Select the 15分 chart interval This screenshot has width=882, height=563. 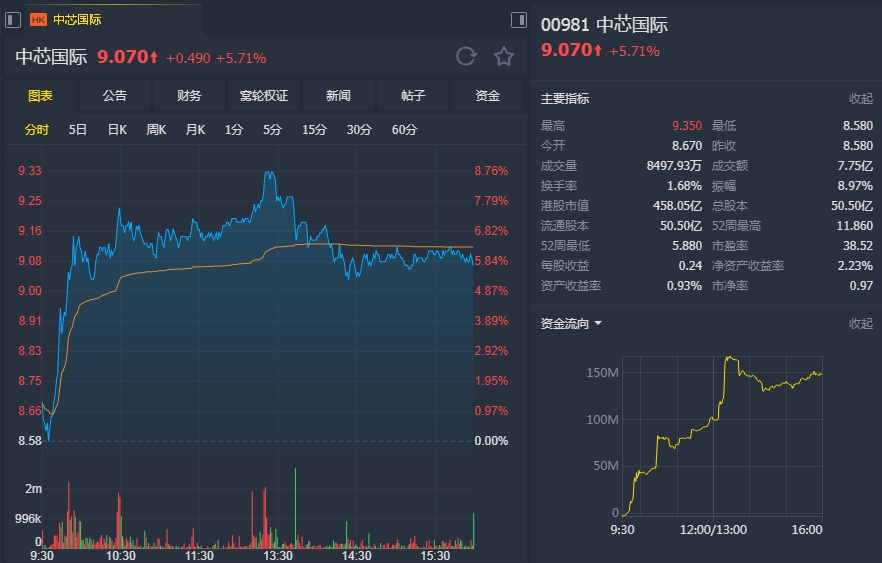(x=314, y=129)
